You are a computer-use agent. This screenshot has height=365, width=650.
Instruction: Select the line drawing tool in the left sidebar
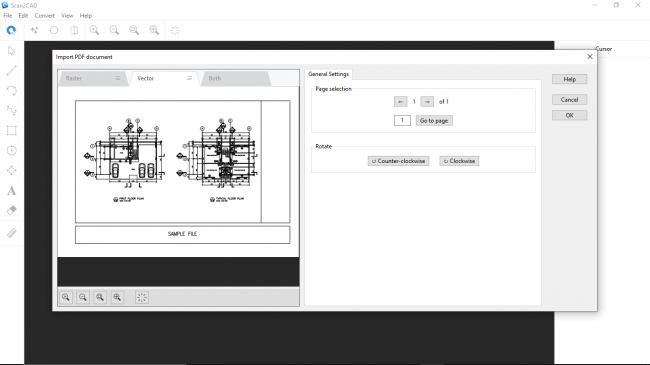pyautogui.click(x=12, y=71)
